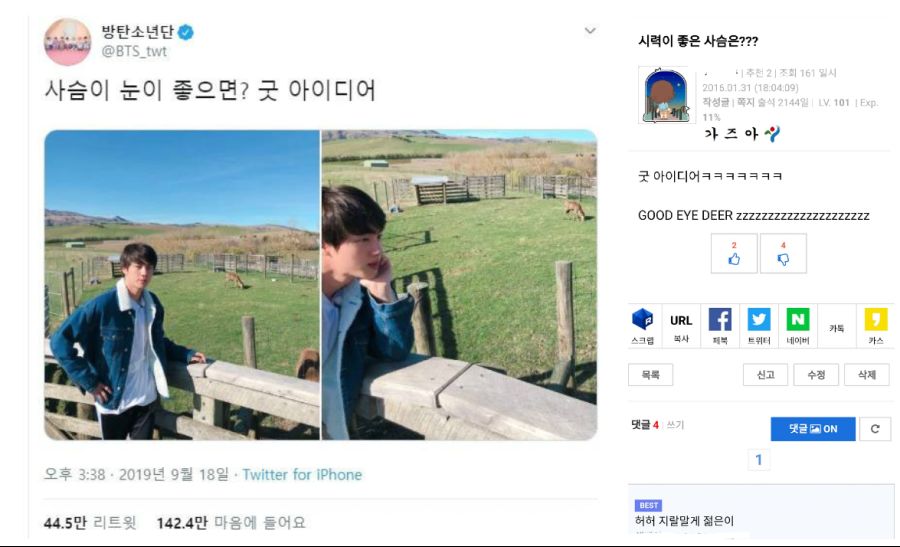Share the post on Facebook

click(x=720, y=326)
